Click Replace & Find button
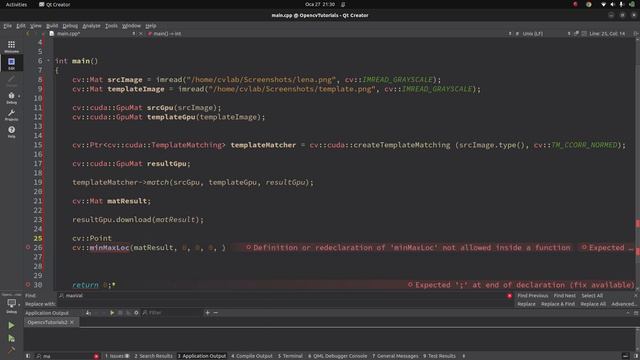 pyautogui.click(x=558, y=304)
